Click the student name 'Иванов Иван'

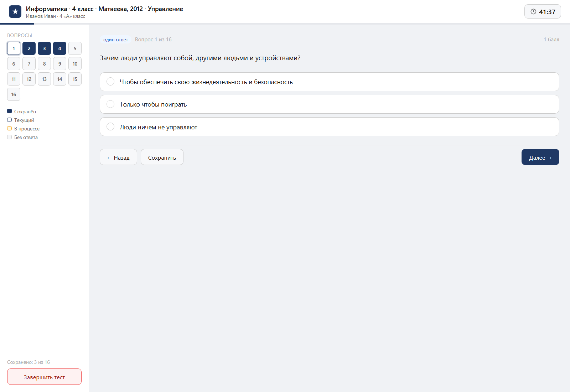41,16
